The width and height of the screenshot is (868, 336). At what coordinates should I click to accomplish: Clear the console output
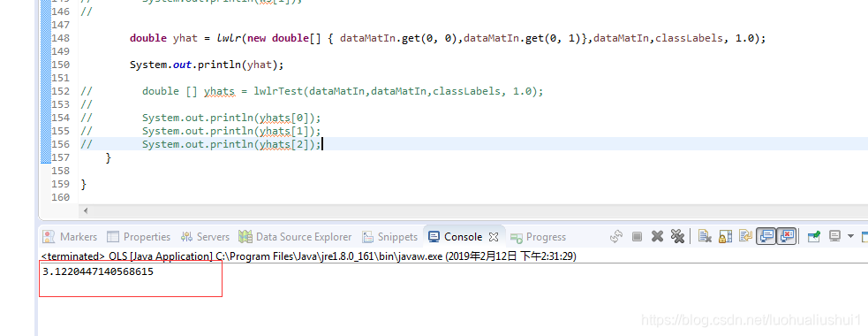coord(704,237)
